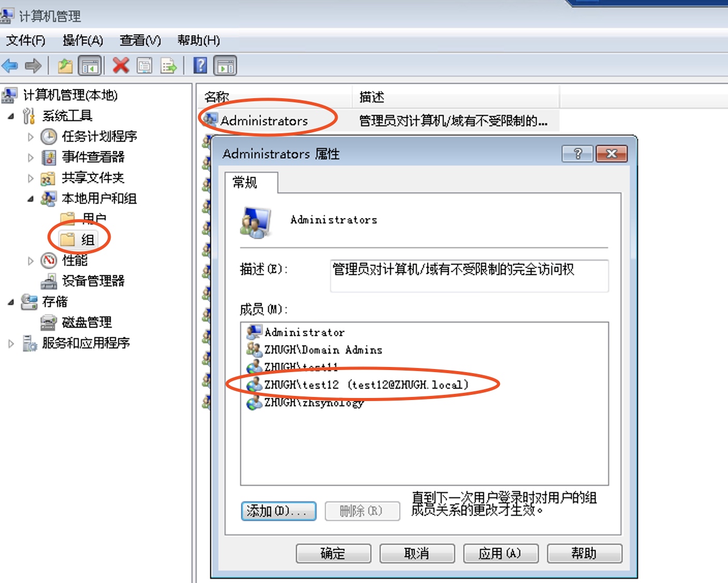Click the Forward arrow toolbar icon

click(x=34, y=66)
